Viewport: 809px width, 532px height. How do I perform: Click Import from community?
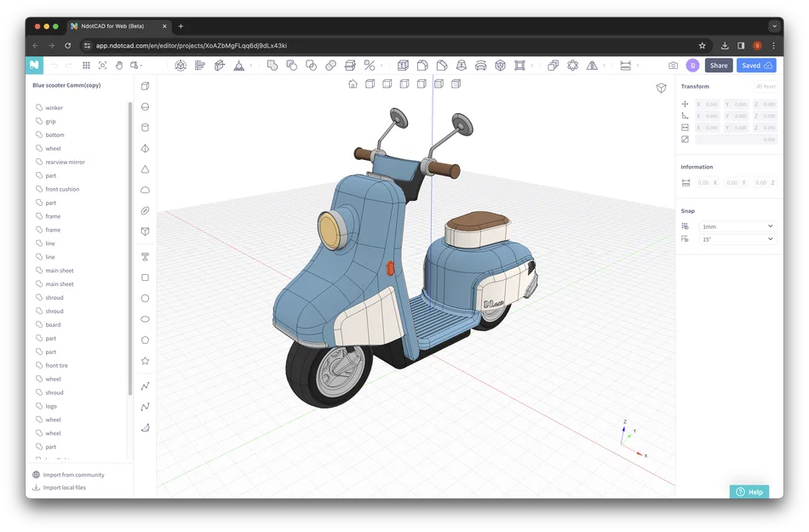tap(69, 475)
